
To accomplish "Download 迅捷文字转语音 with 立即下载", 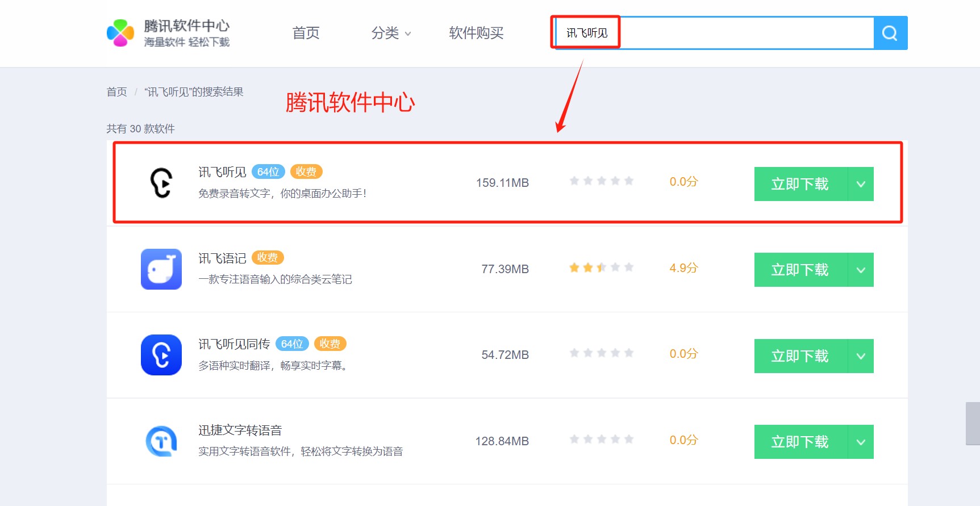I will pos(800,442).
